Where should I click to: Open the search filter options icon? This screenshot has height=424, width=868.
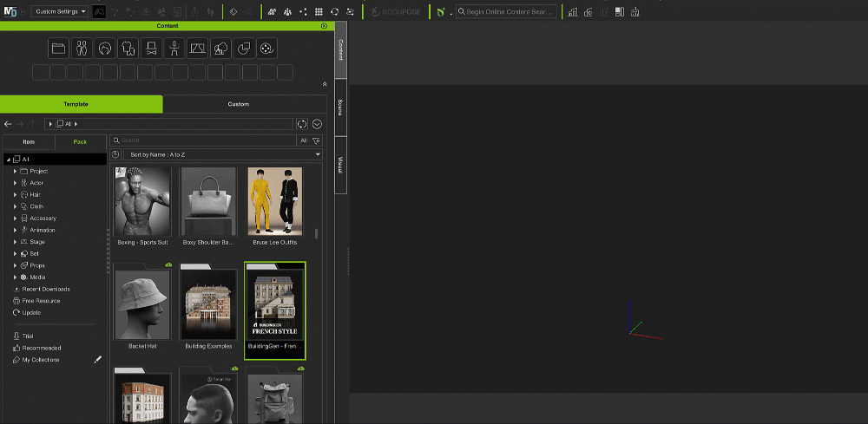[x=316, y=140]
